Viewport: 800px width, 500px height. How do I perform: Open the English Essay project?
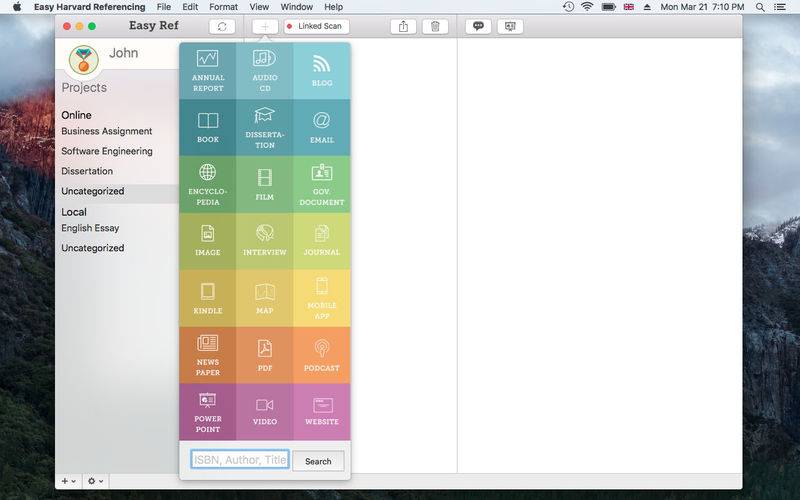pos(90,228)
